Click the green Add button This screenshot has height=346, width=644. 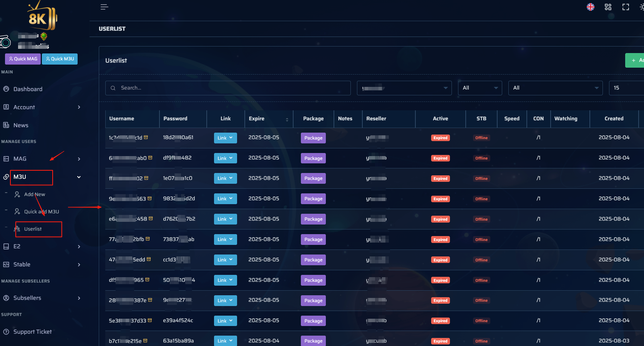click(x=635, y=60)
